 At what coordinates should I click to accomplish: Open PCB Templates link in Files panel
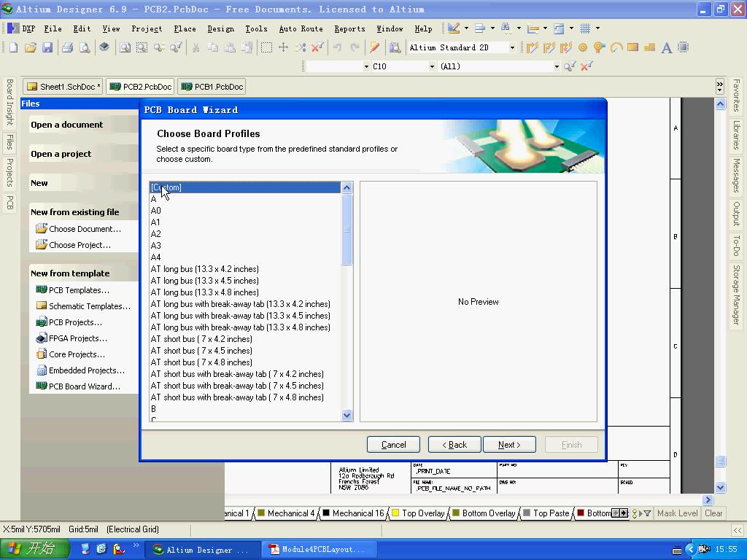pos(79,290)
